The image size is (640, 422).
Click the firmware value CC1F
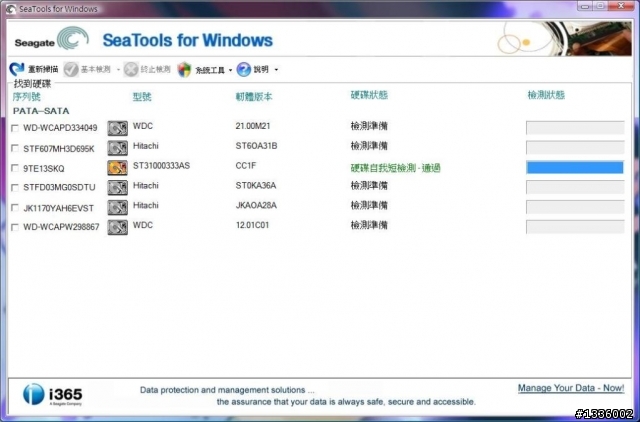[246, 166]
